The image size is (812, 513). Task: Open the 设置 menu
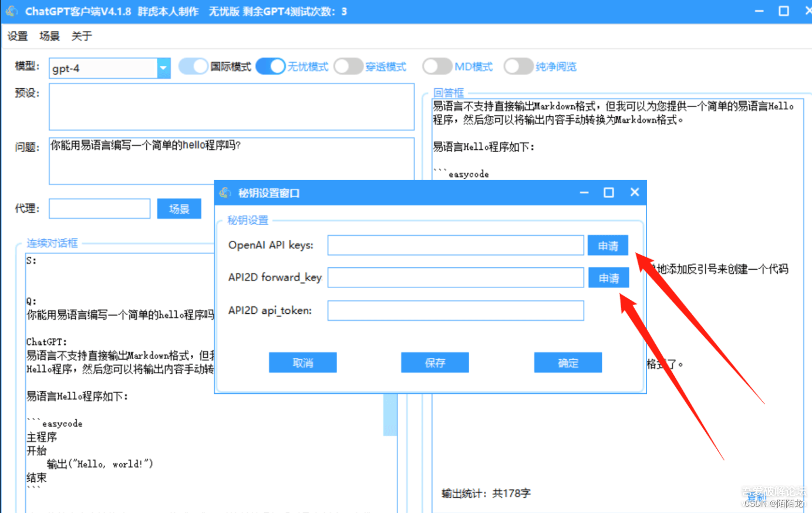18,36
